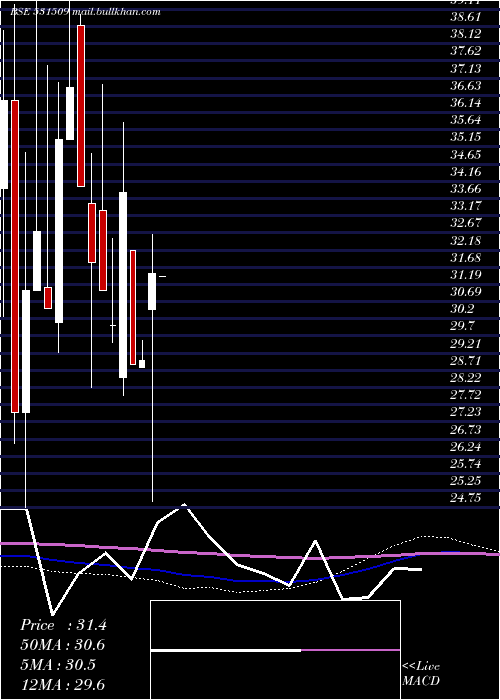The height and width of the screenshot is (700, 500).
Task: Click the mail.bullkhan.com header text
Action: [x=116, y=12]
